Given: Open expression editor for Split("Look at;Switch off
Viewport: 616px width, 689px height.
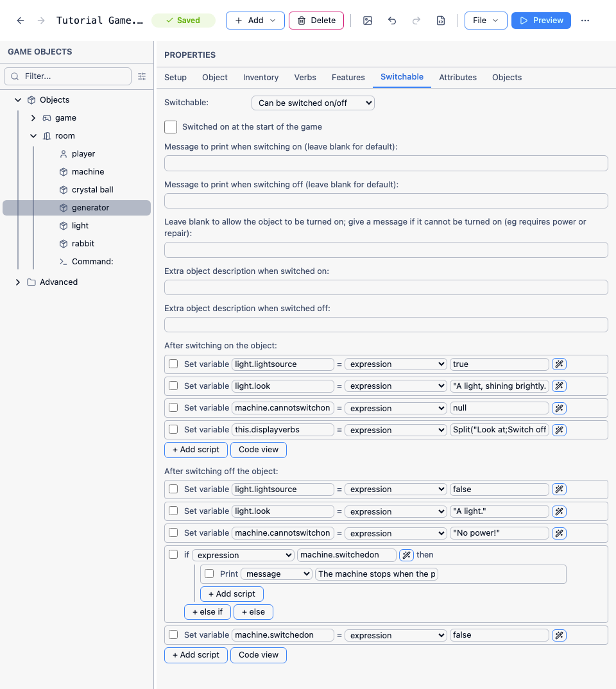Looking at the screenshot, I should [x=559, y=430].
